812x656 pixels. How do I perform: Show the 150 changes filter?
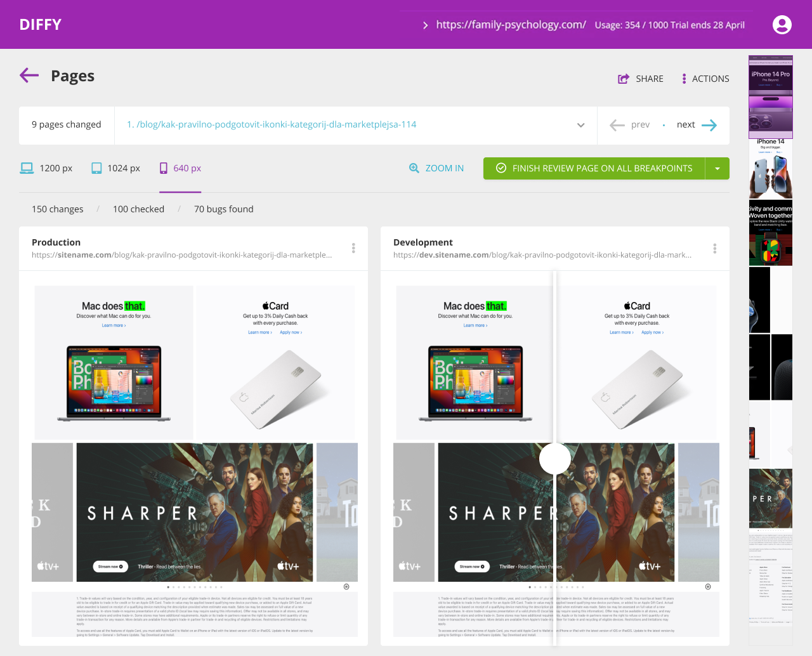pos(58,209)
